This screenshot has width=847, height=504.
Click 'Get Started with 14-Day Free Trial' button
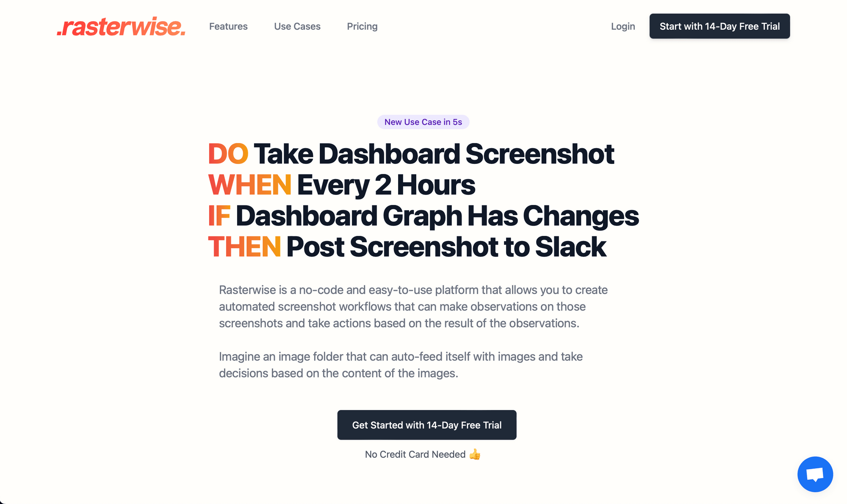click(426, 425)
